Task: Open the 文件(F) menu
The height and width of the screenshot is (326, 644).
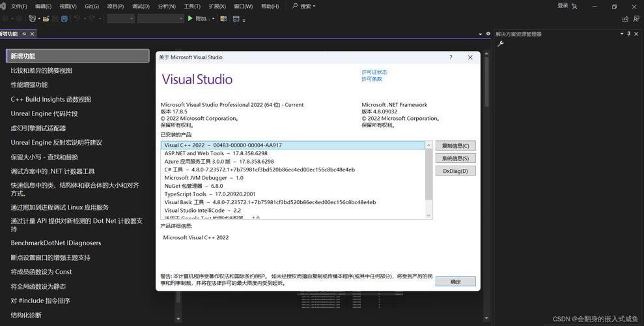Action: pyautogui.click(x=19, y=6)
